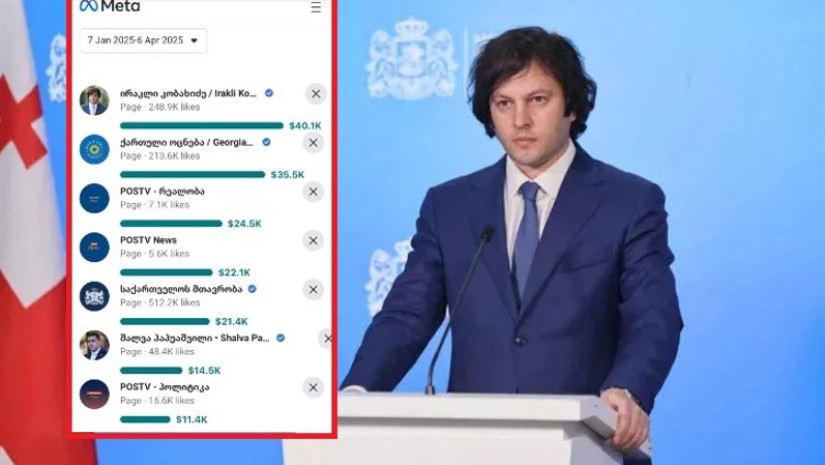Open the Meta hamburger menu
Image resolution: width=825 pixels, height=465 pixels.
coord(316,7)
